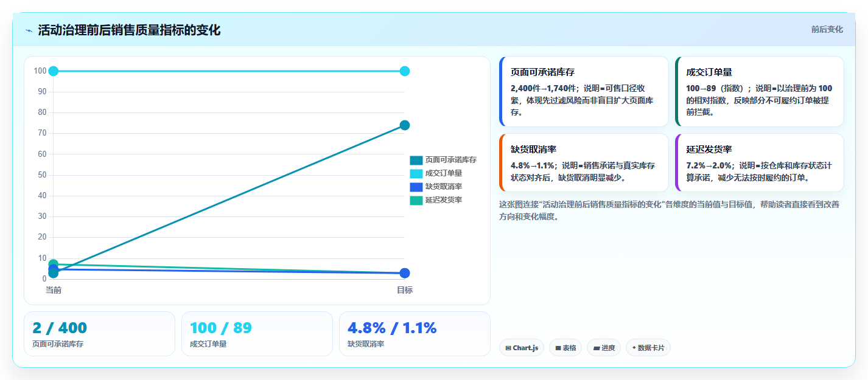
Task: Click the lightning icon beside the title
Action: click(29, 30)
